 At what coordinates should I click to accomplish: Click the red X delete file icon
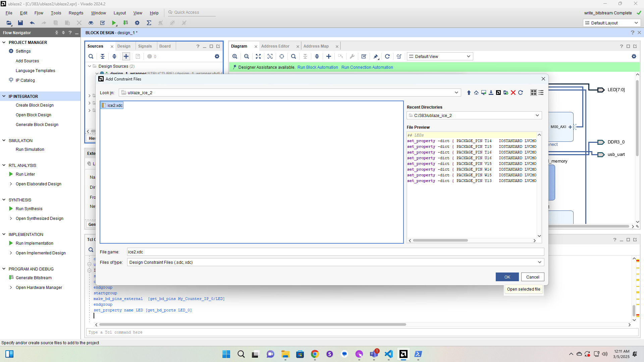point(513,93)
